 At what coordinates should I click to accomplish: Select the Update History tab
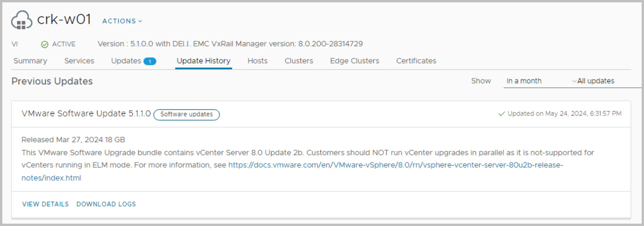coord(203,61)
